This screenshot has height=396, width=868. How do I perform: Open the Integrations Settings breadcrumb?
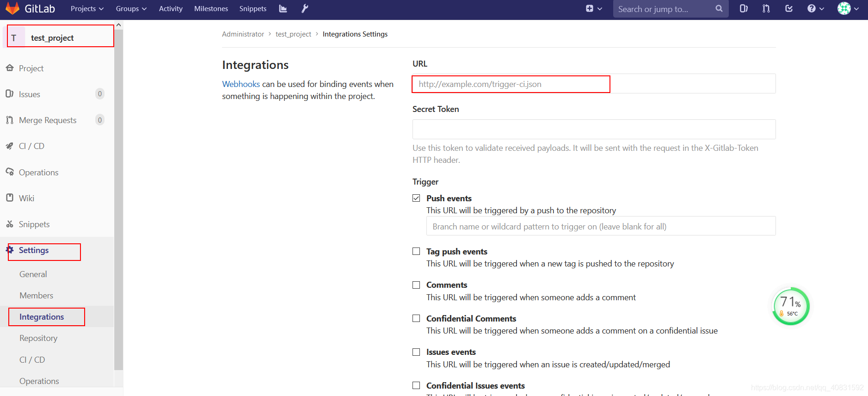tap(355, 34)
